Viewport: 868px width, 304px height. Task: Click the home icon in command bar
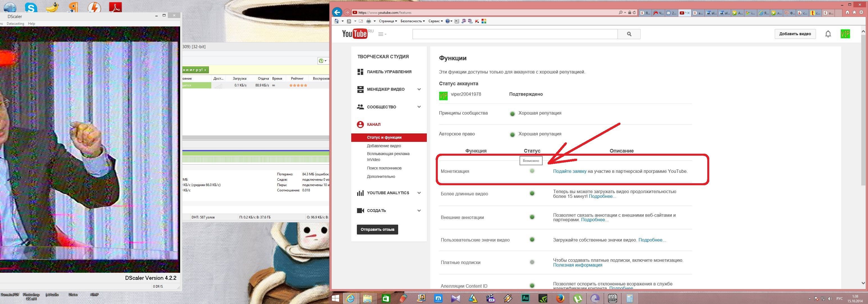tap(336, 21)
